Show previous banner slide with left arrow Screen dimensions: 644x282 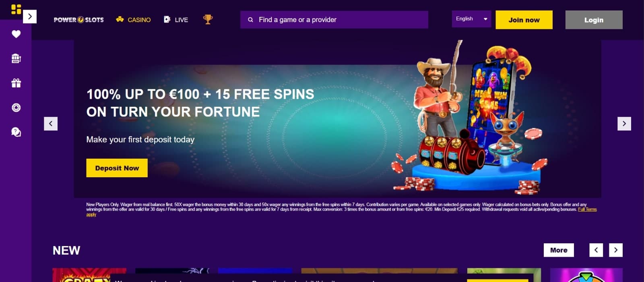point(51,124)
